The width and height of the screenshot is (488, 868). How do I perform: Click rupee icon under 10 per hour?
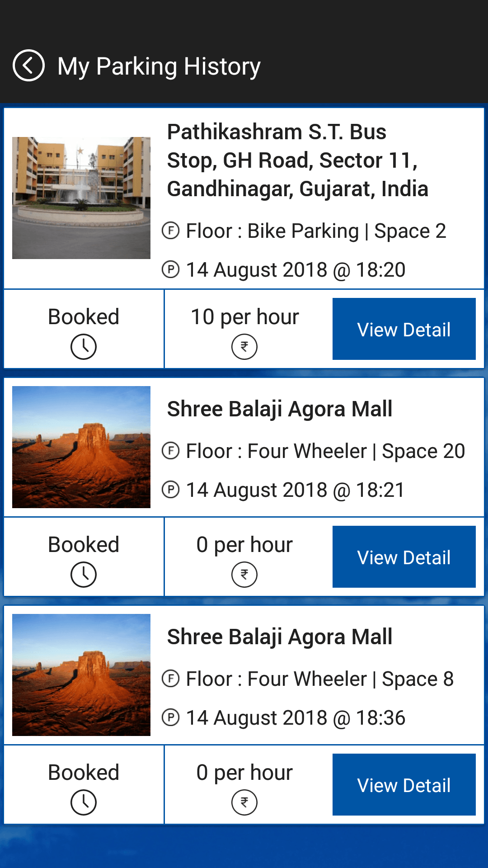tap(244, 347)
